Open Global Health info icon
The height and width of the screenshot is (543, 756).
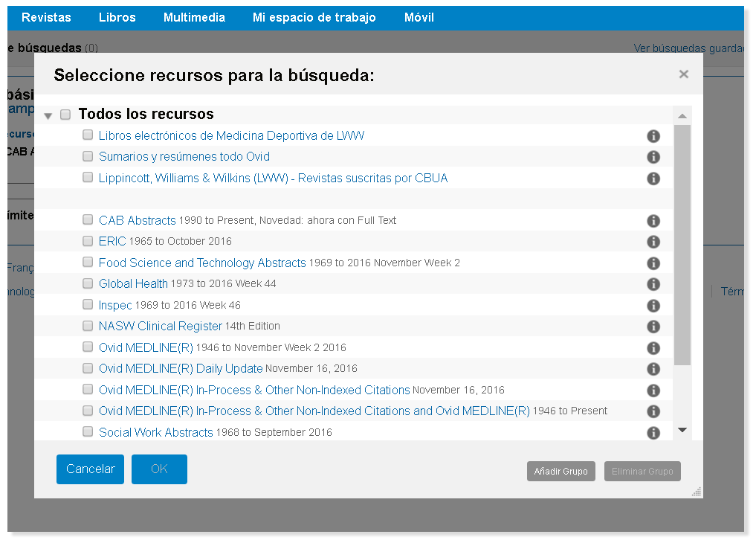(x=653, y=284)
